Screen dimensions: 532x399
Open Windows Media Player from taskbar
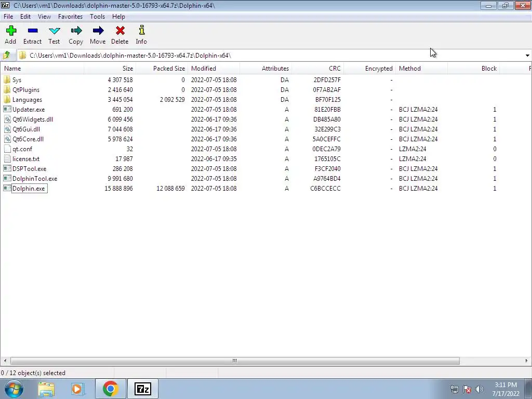click(78, 389)
